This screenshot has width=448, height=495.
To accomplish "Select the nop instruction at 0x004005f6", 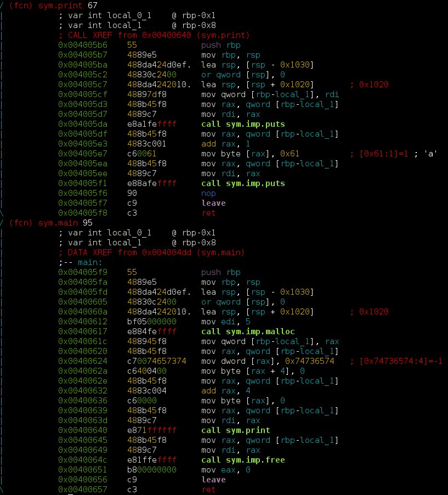I will click(x=208, y=193).
